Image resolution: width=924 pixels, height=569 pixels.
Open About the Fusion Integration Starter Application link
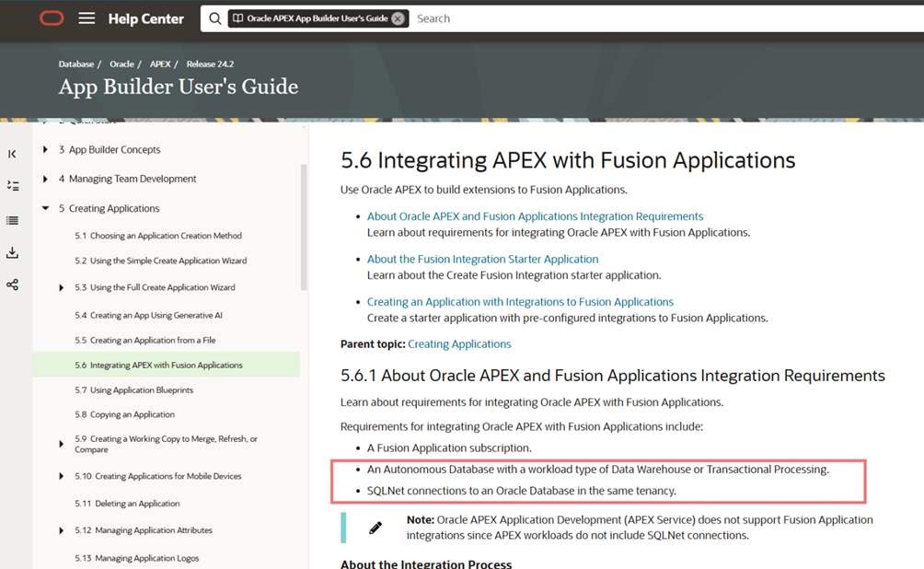tap(482, 260)
